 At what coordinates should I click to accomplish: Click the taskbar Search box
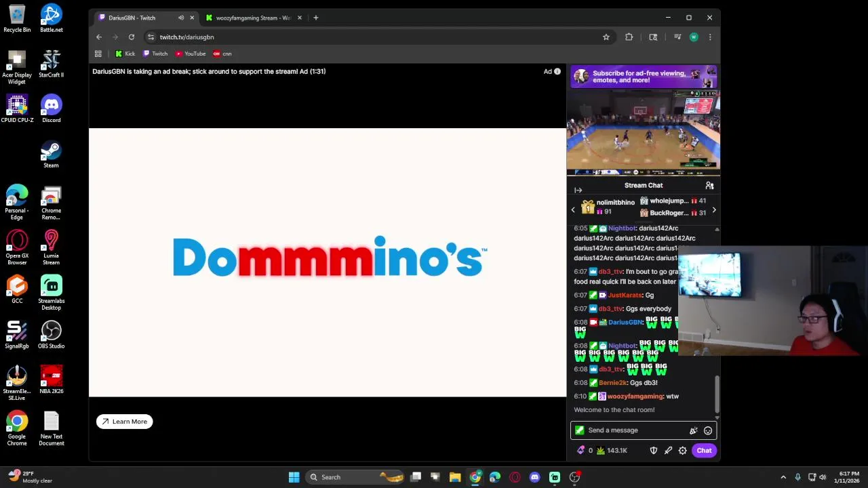tap(355, 477)
